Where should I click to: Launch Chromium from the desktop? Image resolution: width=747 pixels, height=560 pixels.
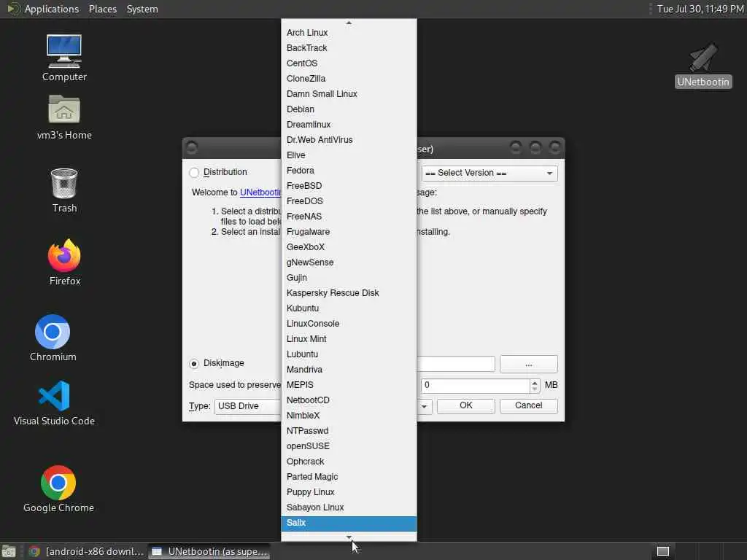[x=53, y=338]
